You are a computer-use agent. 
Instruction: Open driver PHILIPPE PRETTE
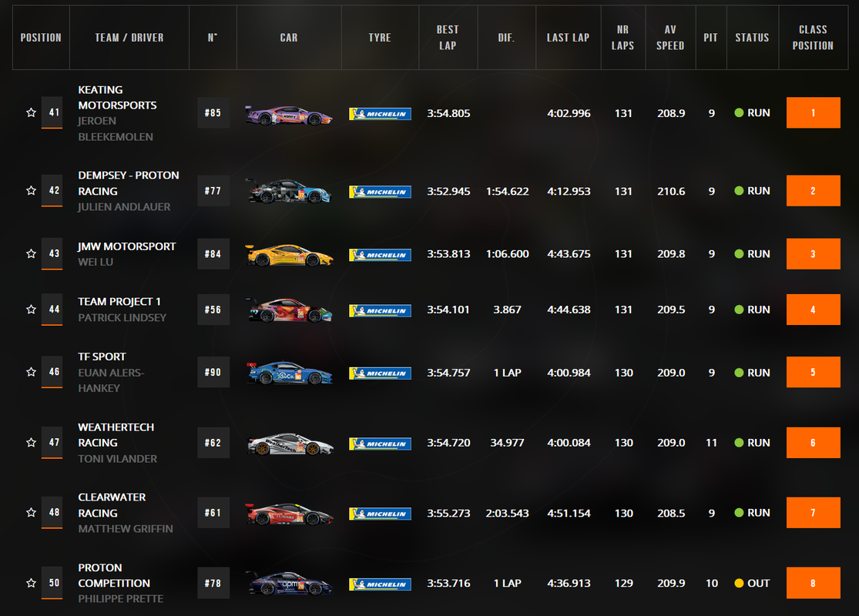coord(120,599)
